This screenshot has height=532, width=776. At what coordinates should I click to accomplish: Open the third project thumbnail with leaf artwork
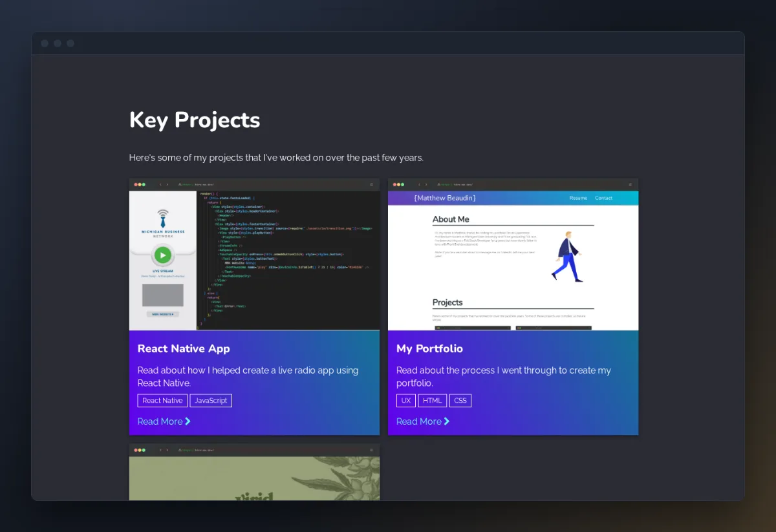click(254, 472)
